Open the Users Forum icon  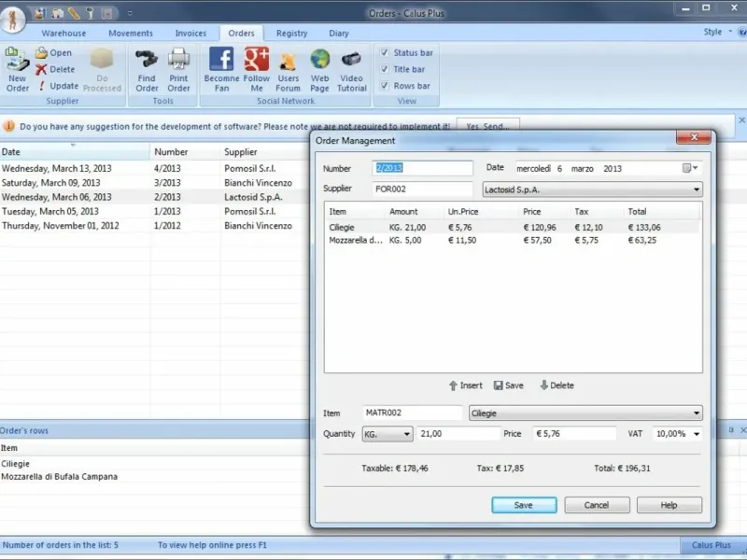pyautogui.click(x=289, y=62)
